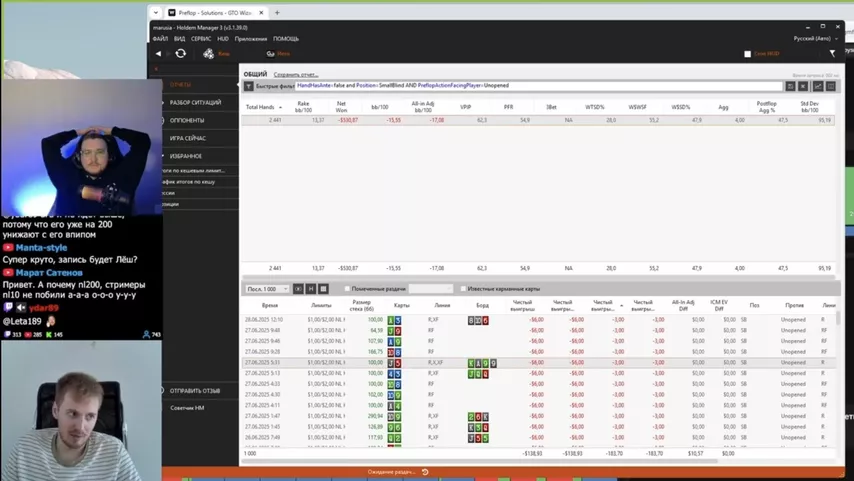Select the Cash game chips icon
854x481 pixels.
click(x=209, y=53)
